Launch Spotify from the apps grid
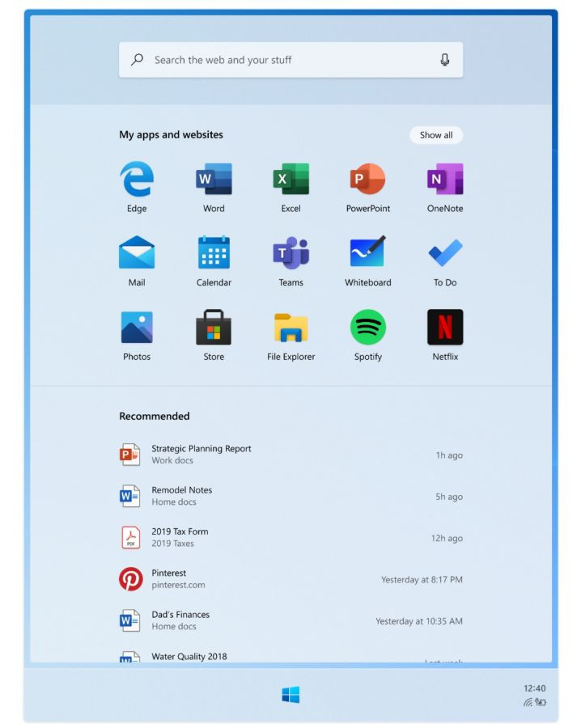This screenshot has height=728, width=581. tap(367, 328)
